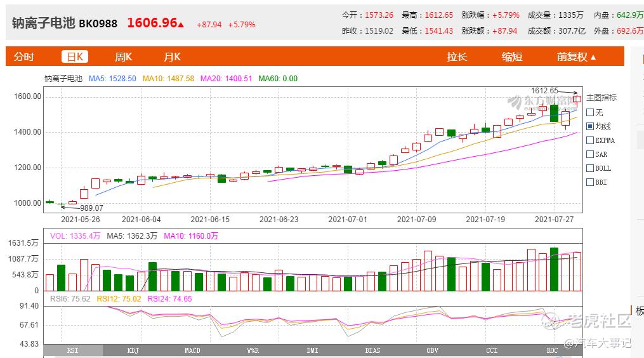644x358 pixels.
Task: Select the 日K tab
Action: coord(75,56)
